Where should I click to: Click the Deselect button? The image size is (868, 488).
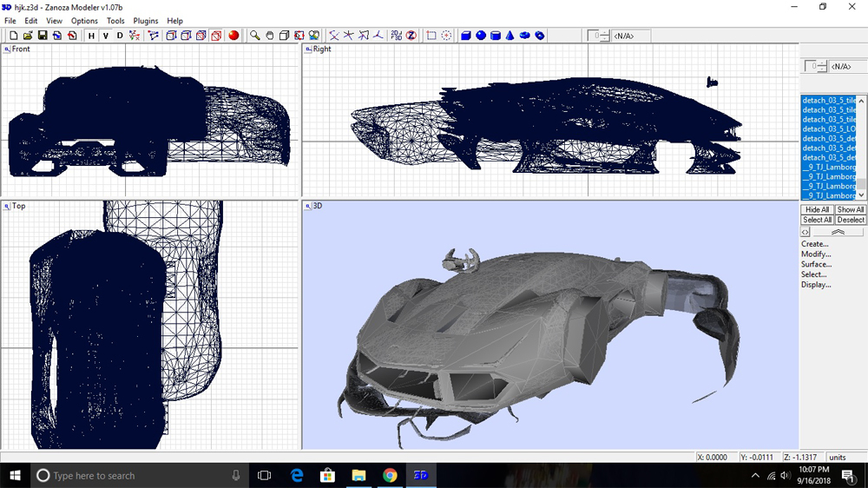[851, 220]
